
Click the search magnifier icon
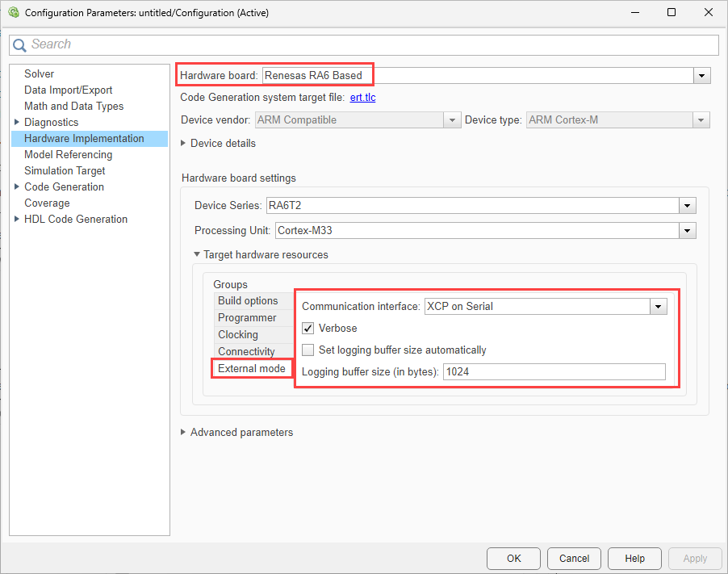click(19, 45)
